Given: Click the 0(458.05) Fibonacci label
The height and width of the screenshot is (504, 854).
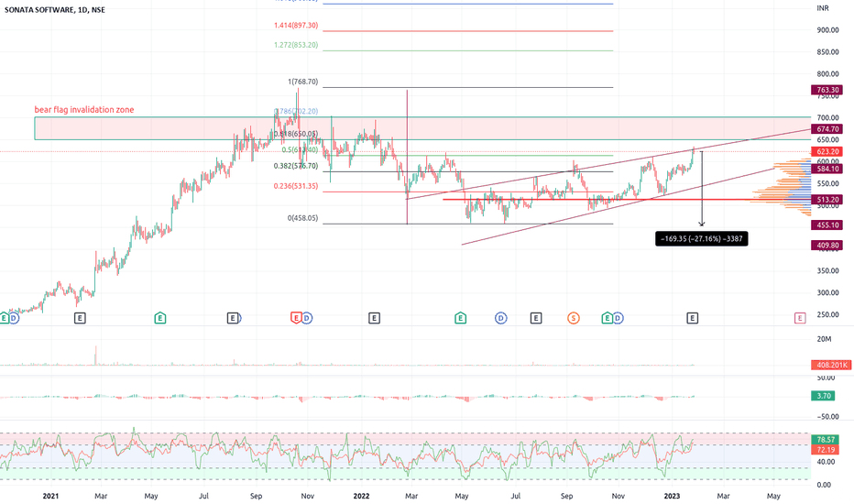Looking at the screenshot, I should 302,218.
